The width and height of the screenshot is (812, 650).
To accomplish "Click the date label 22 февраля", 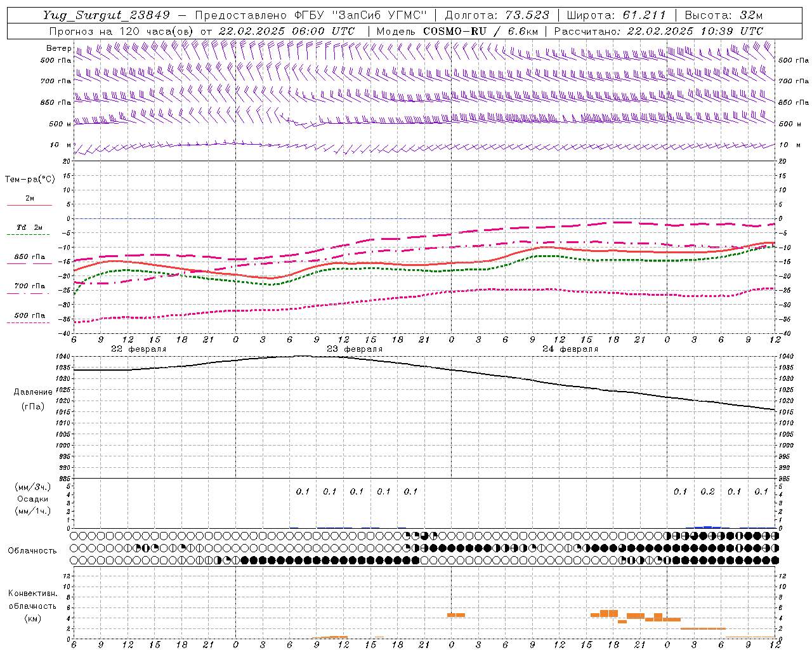I will click(139, 349).
